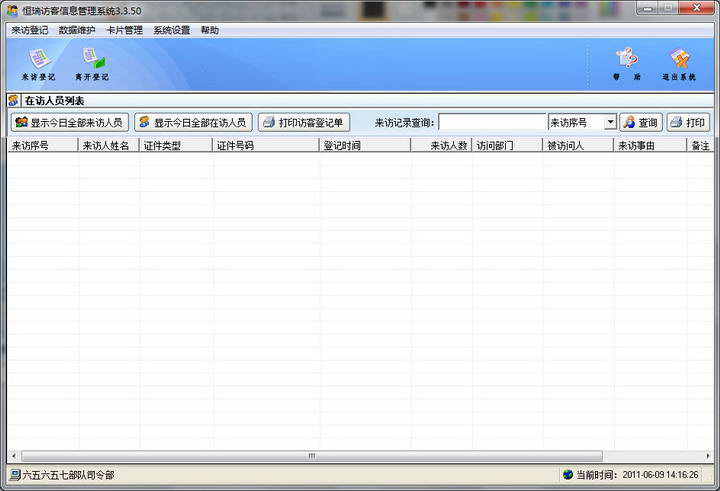Click the 来访事由 column header
Screen dimensions: 720x491
650,146
